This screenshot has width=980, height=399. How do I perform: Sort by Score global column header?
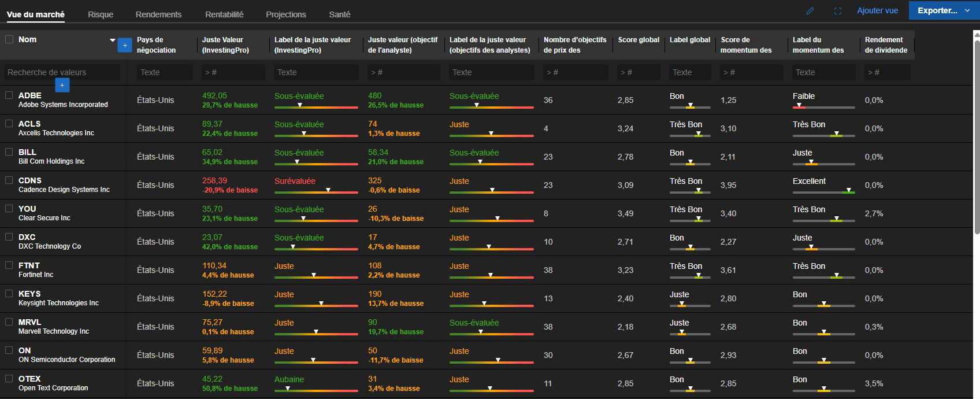point(639,40)
